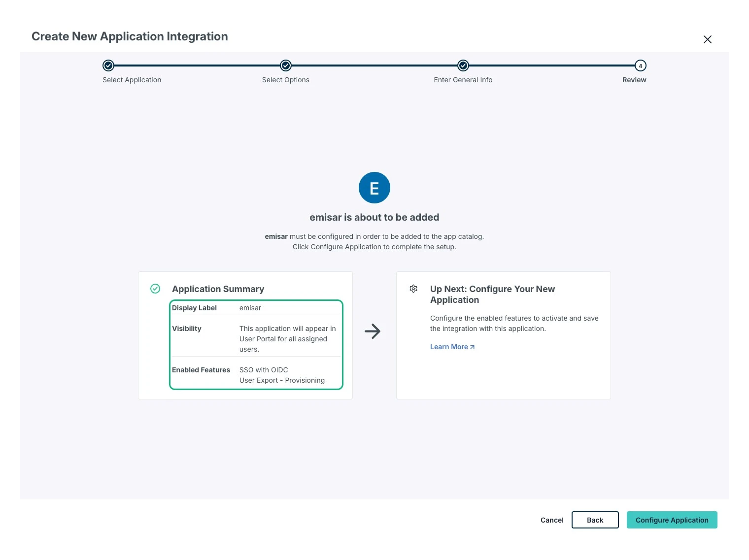Click the Select Application step checkmark
This screenshot has width=749, height=560.
click(x=108, y=66)
